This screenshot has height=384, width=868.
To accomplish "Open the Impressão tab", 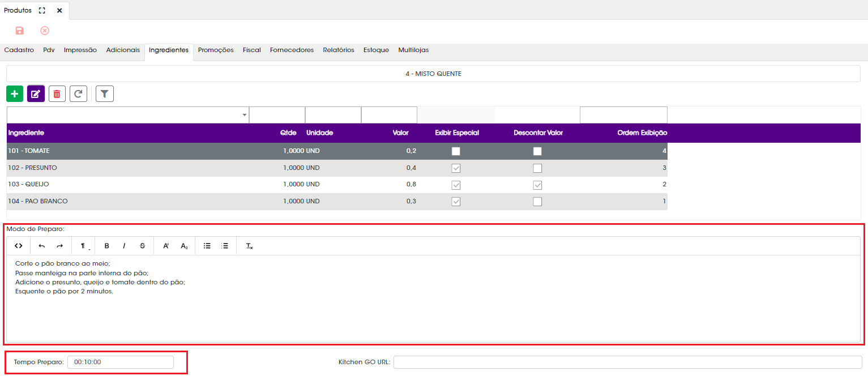I will click(x=80, y=50).
